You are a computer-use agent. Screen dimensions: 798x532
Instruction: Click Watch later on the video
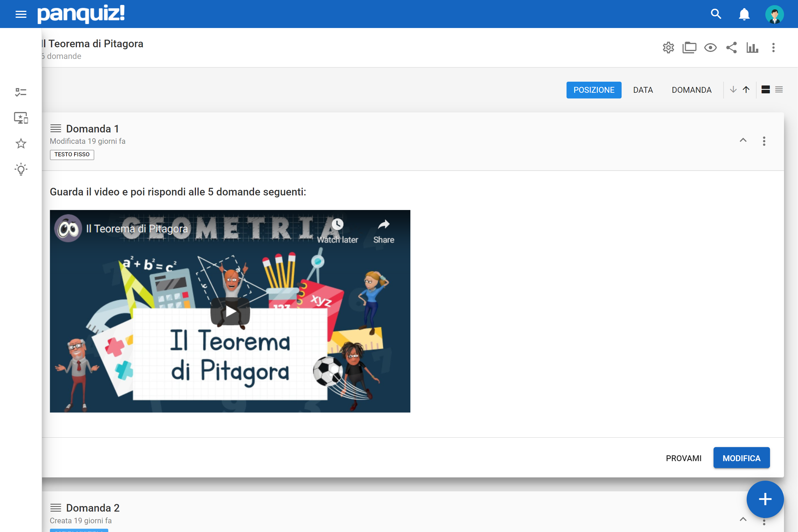tap(337, 231)
